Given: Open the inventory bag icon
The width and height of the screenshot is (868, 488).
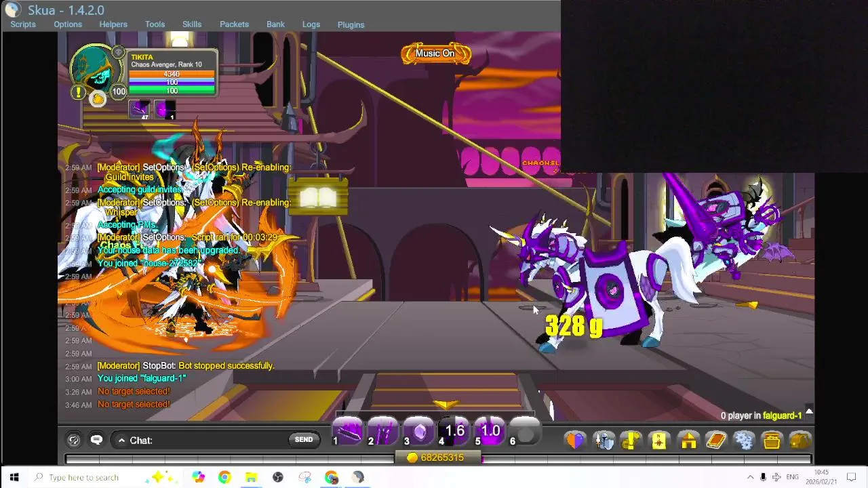Looking at the screenshot, I should pyautogui.click(x=800, y=441).
